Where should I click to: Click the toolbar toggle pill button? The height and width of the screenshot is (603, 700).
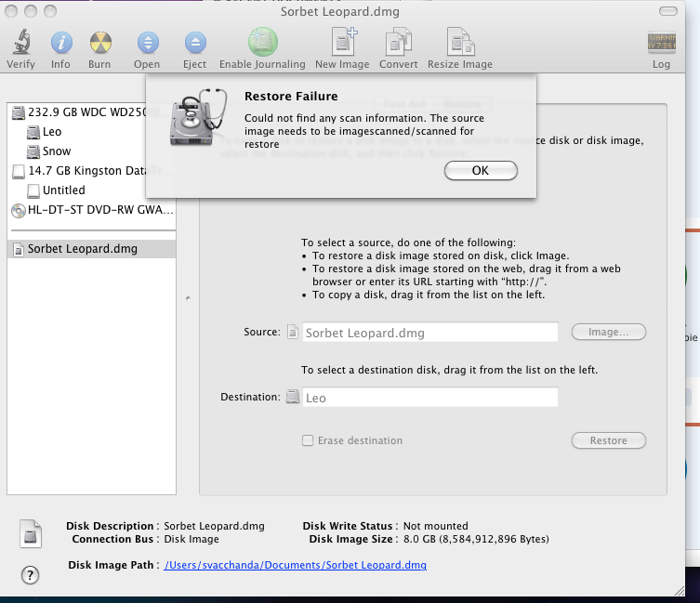[668, 11]
